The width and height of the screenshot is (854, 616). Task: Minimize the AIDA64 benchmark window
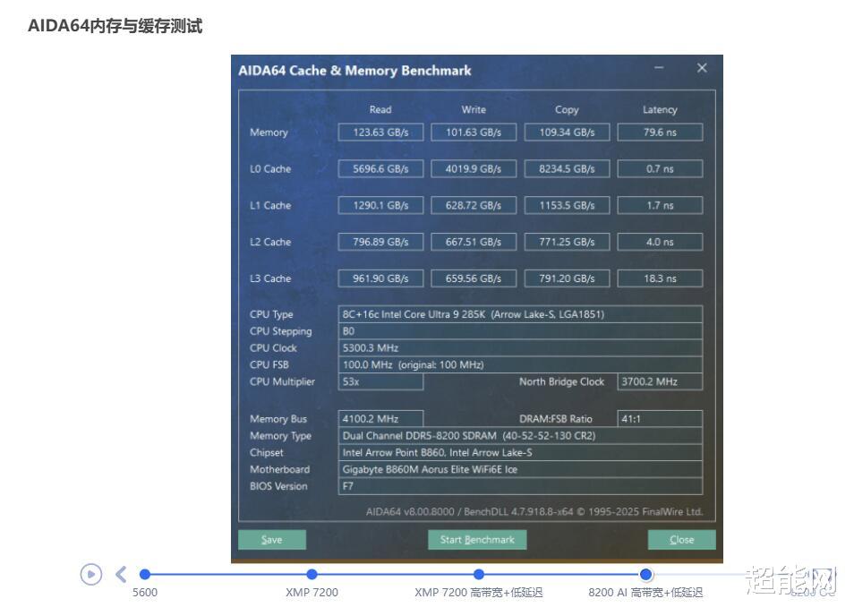point(659,68)
